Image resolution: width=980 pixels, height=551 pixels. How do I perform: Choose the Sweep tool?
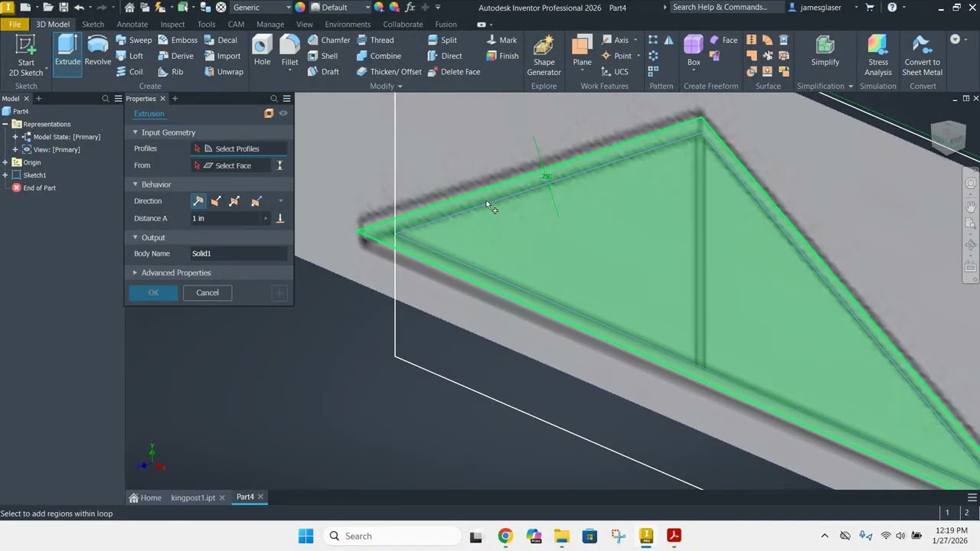pyautogui.click(x=134, y=40)
